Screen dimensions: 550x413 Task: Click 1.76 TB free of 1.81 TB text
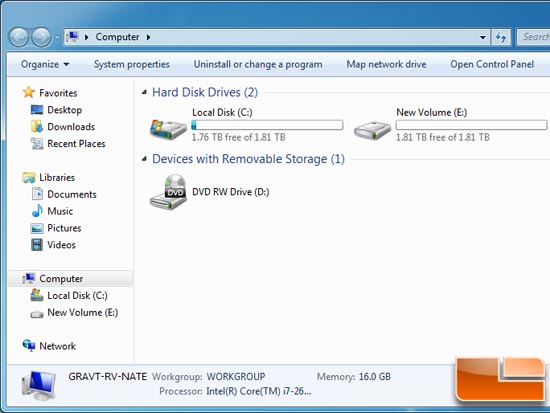click(x=239, y=137)
